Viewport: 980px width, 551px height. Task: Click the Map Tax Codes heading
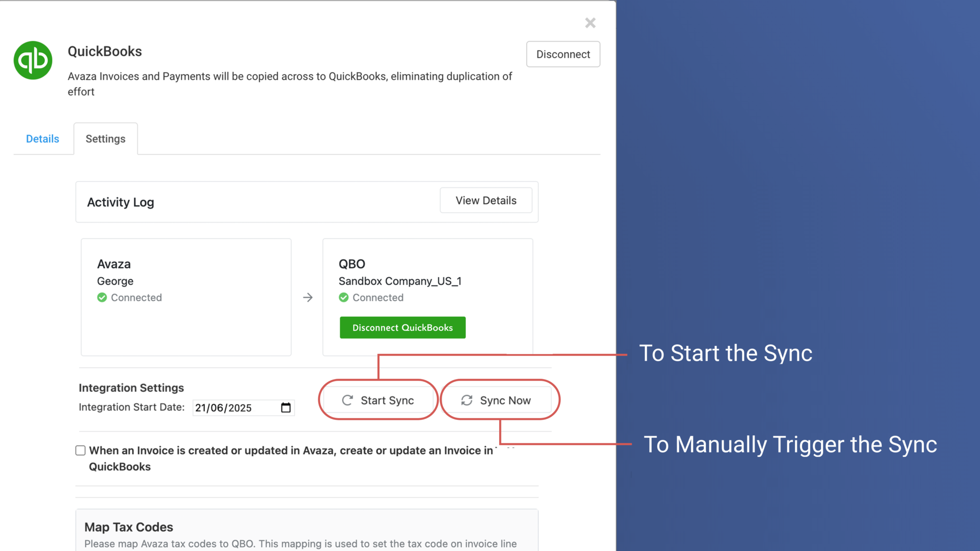click(128, 527)
